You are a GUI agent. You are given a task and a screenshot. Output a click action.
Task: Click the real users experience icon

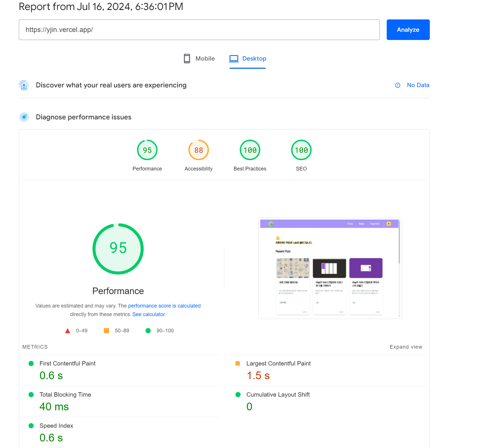(24, 85)
